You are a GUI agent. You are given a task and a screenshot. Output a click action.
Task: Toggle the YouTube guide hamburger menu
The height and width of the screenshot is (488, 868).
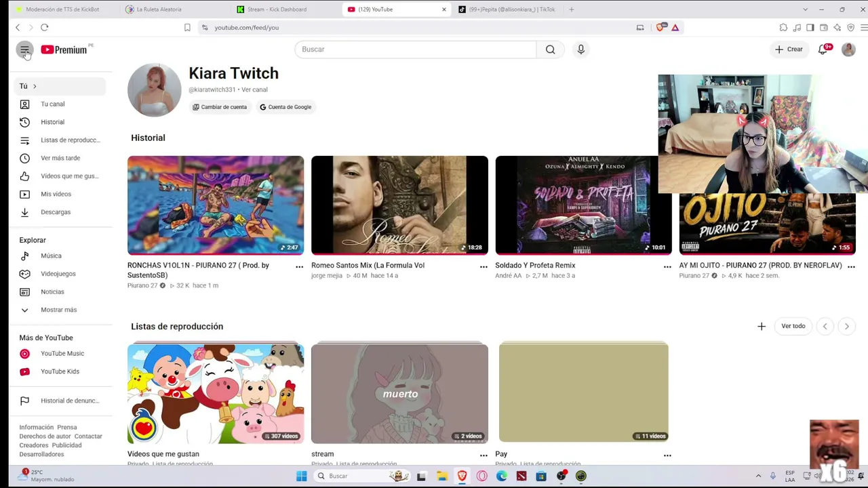point(24,49)
